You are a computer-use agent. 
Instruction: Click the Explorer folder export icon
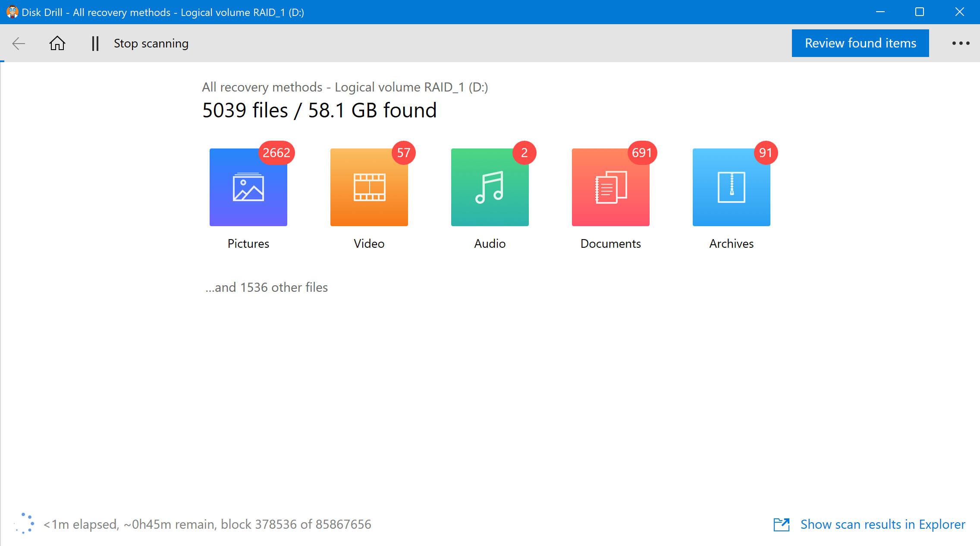782,524
